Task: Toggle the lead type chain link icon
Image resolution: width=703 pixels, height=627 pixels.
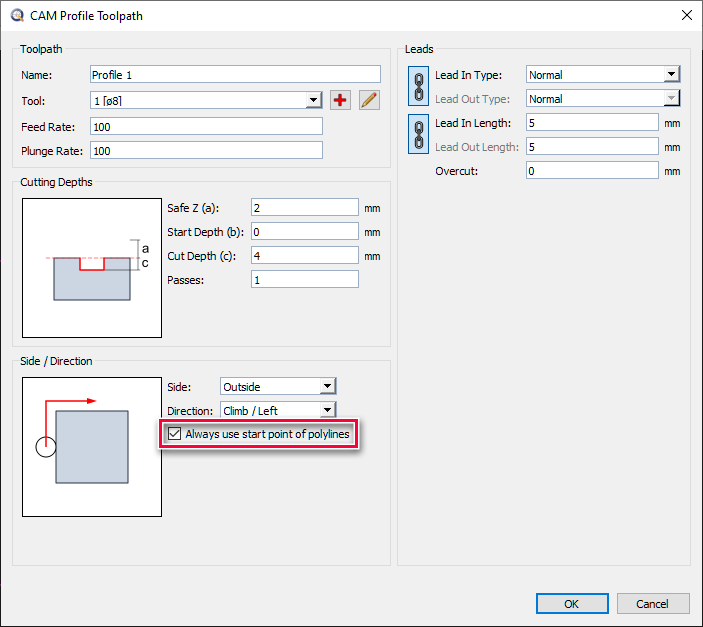Action: 420,86
